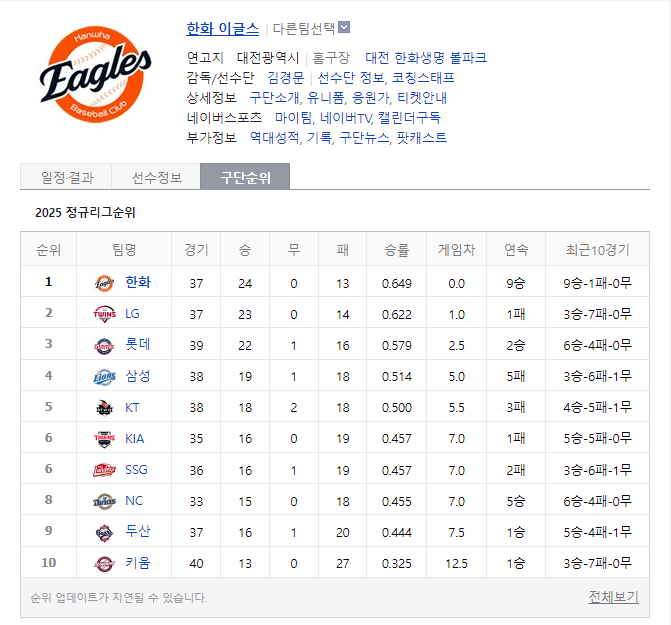Click 롯데 team name in standings

coord(138,344)
